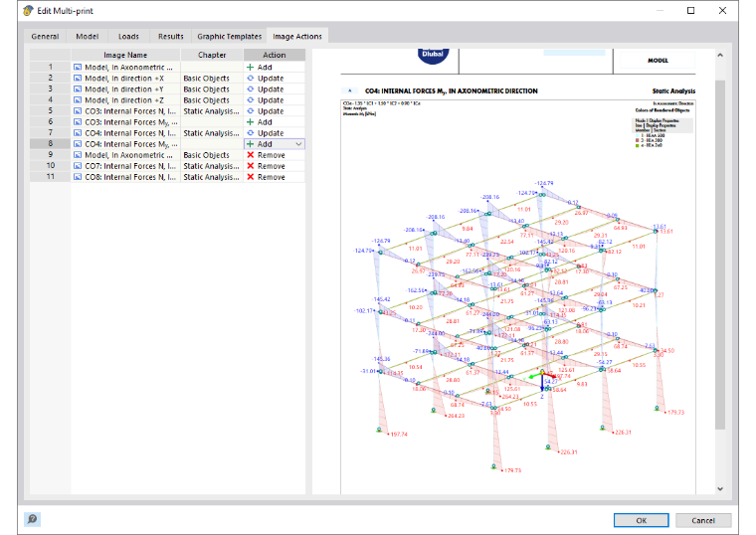Click the empty Chapter cell in row 6

pyautogui.click(x=212, y=122)
